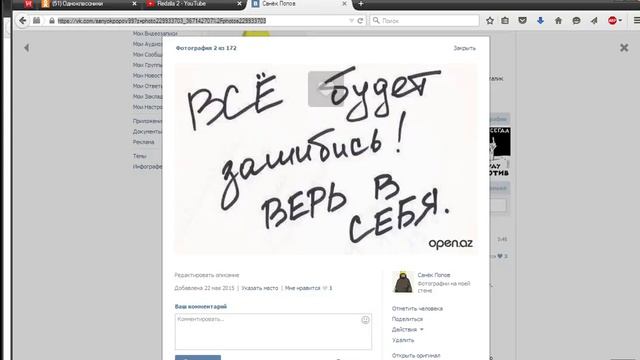This screenshot has height=360, width=640.
Task: Click the Pocket icon in the toolbar
Action: pyautogui.click(x=522, y=20)
